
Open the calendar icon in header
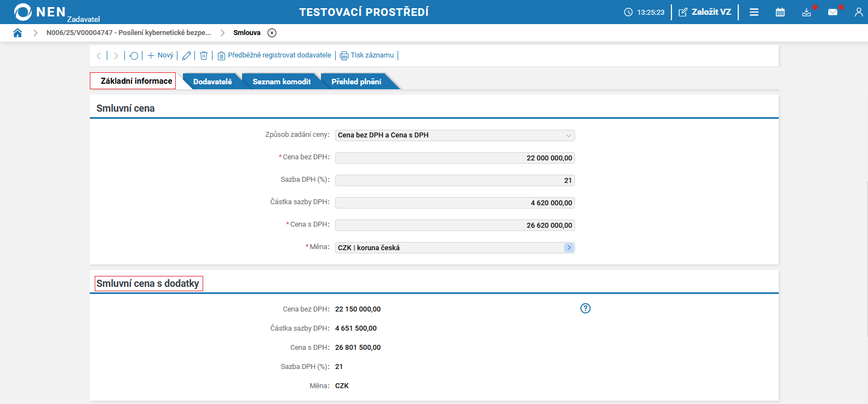[780, 12]
